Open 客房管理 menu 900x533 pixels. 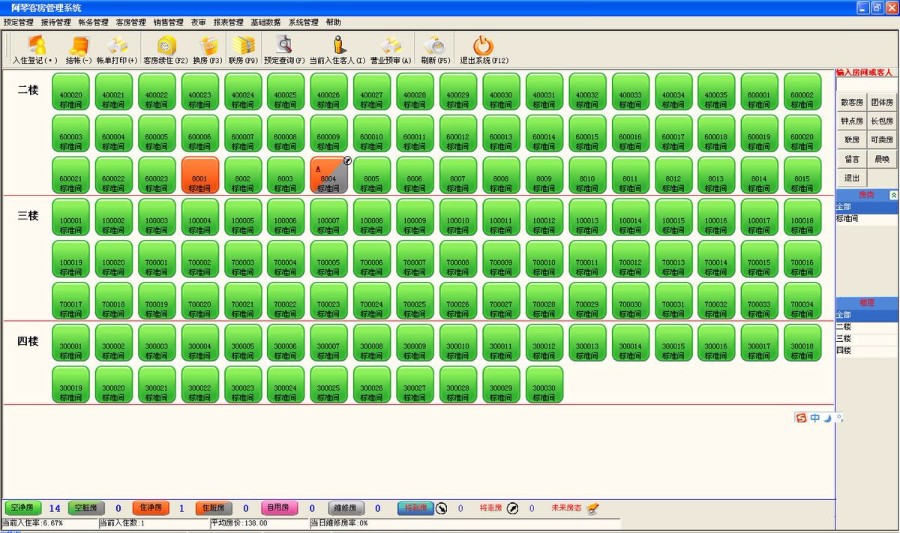tap(131, 22)
